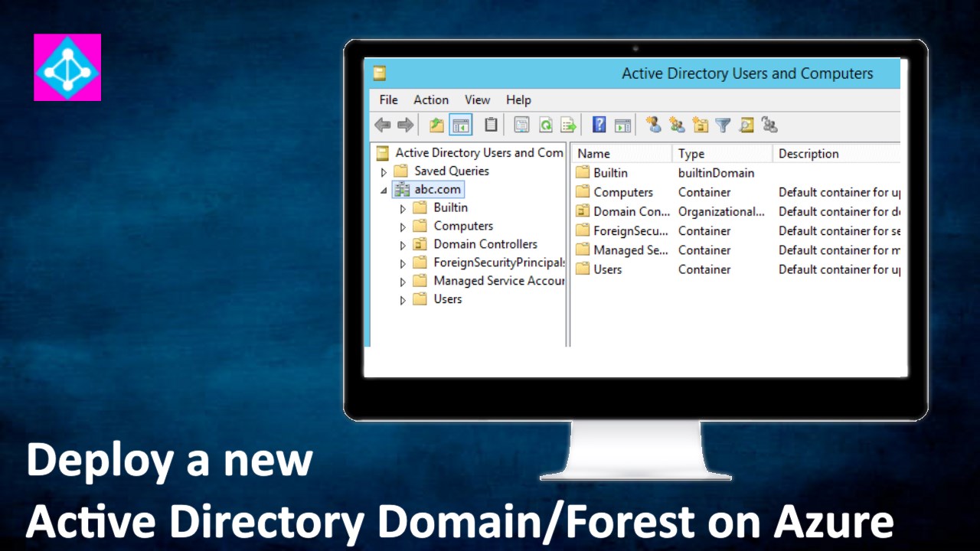Click the Export List toolbar icon
This screenshot has height=551, width=980.
click(x=568, y=126)
